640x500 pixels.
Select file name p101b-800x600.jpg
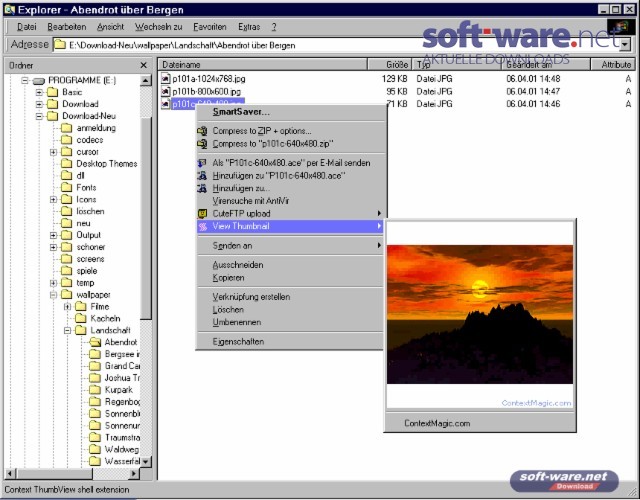click(x=207, y=91)
